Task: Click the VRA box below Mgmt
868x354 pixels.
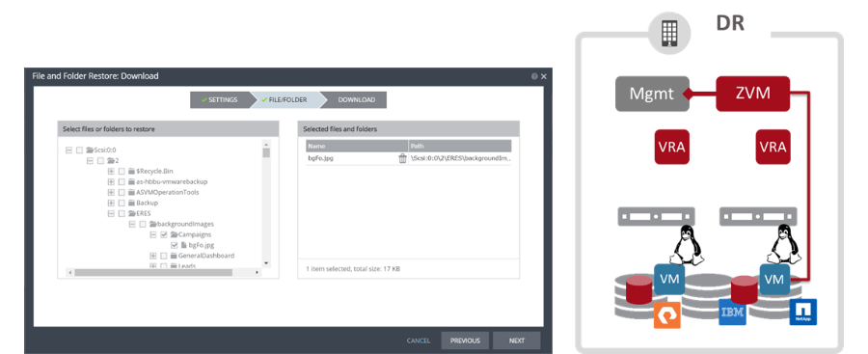Action: click(x=671, y=147)
